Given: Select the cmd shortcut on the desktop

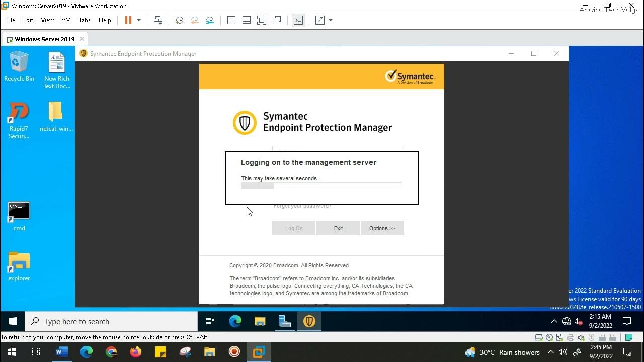Looking at the screenshot, I should coord(19,216).
